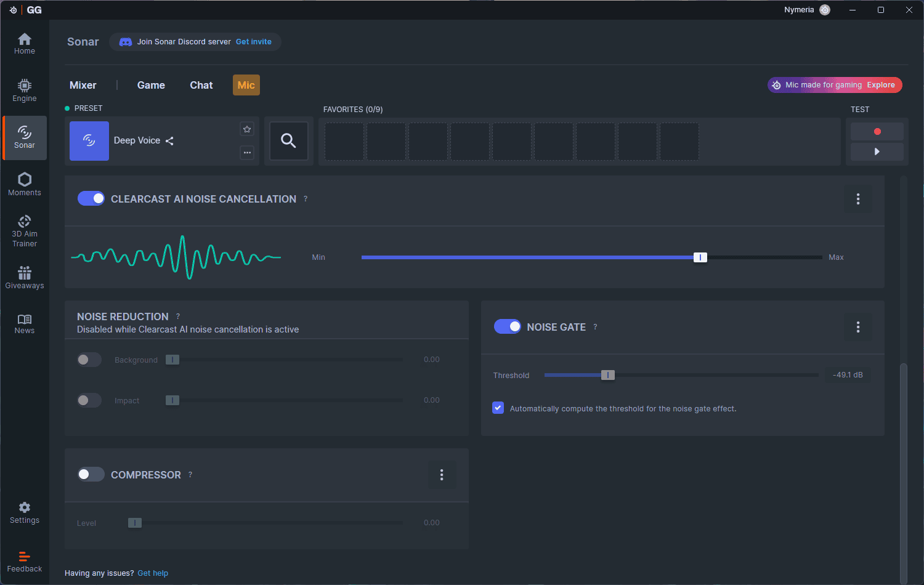Open ClearCast noise cancellation options menu
This screenshot has width=924, height=585.
point(857,199)
